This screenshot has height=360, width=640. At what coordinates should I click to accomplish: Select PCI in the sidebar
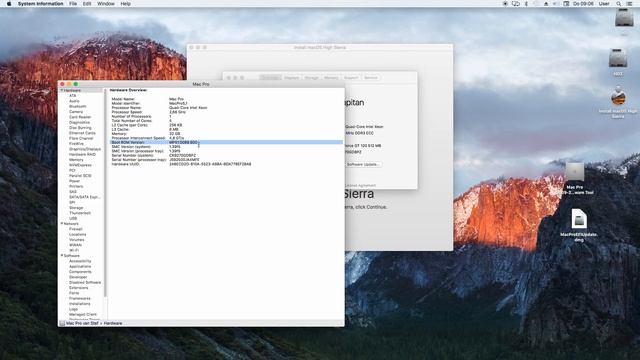72,170
